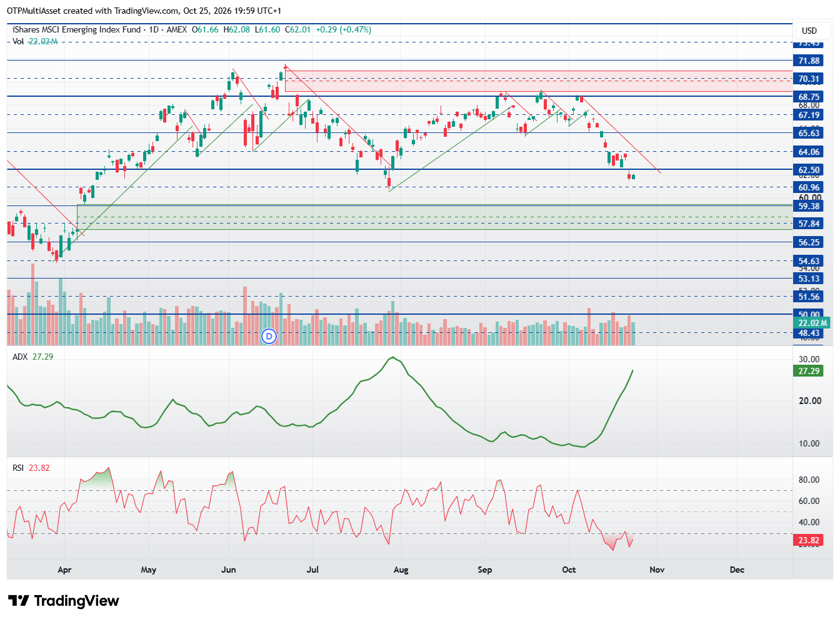Click the Jun label on the time axis
The image size is (840, 622).
coord(229,570)
